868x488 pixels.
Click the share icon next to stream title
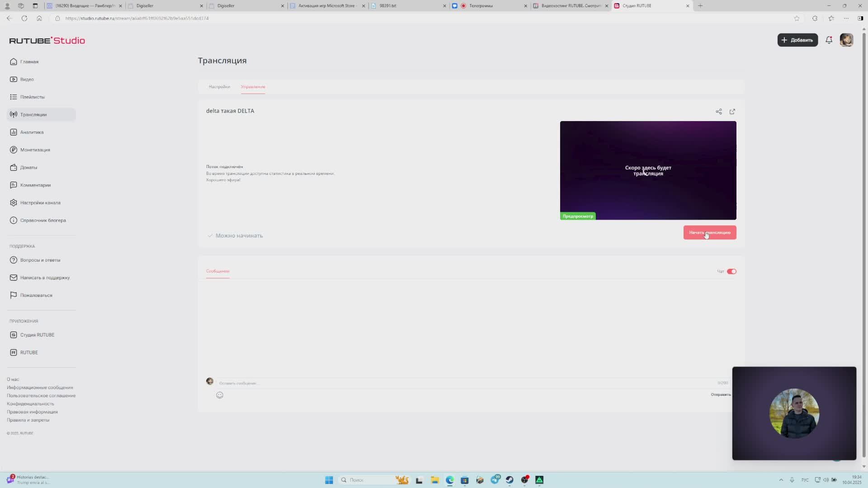point(719,111)
